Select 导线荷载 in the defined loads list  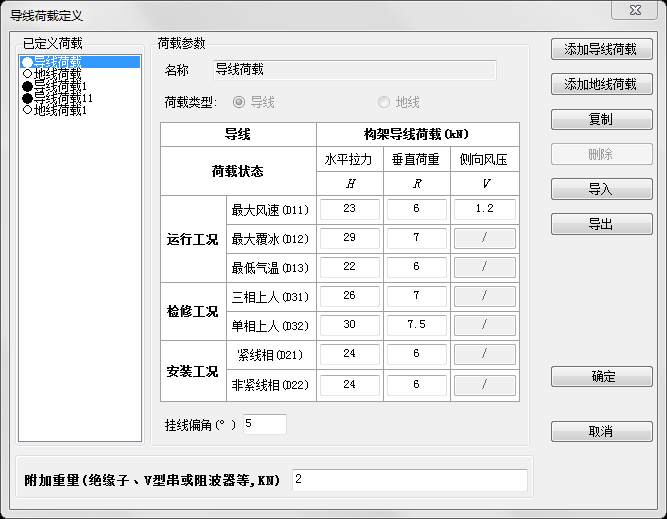58,62
